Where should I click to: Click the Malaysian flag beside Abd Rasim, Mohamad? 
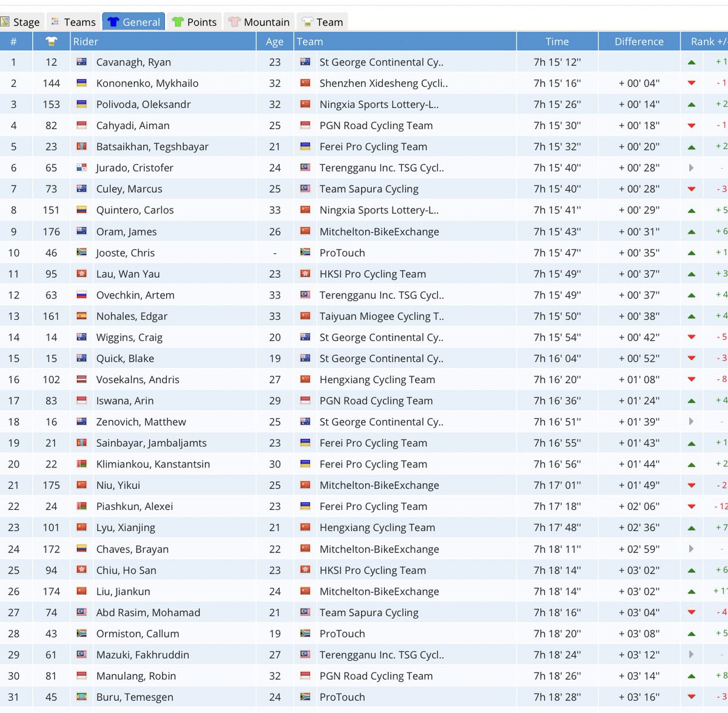coord(81,612)
